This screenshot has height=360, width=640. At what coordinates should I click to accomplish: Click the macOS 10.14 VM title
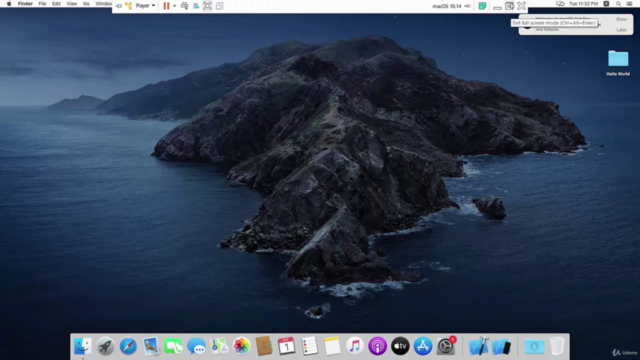(x=447, y=6)
